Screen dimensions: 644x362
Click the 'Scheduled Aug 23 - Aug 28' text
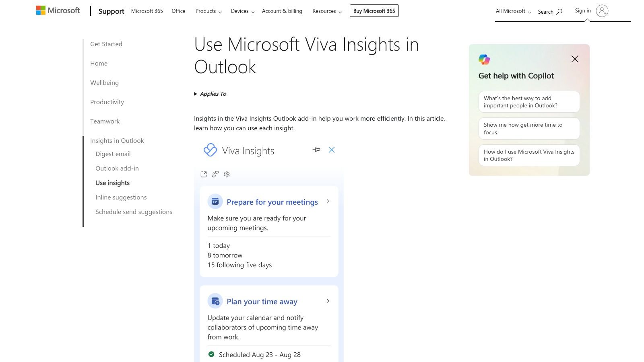(x=260, y=355)
